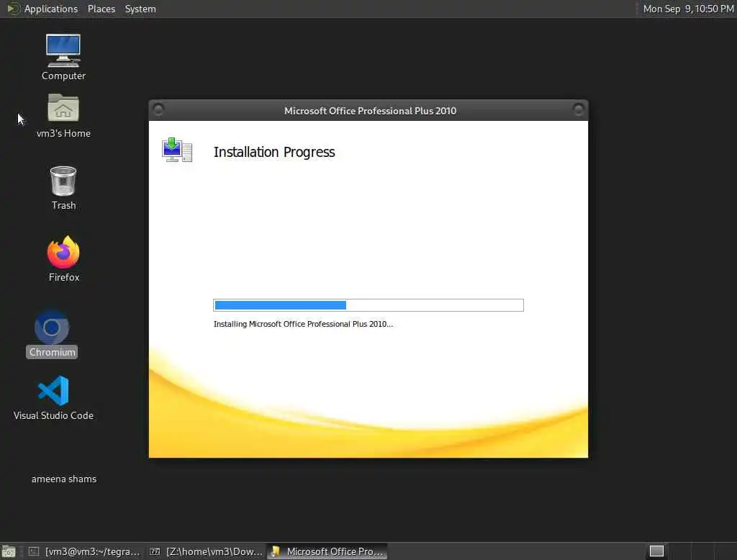
Task: Open the Places menu
Action: coord(101,9)
